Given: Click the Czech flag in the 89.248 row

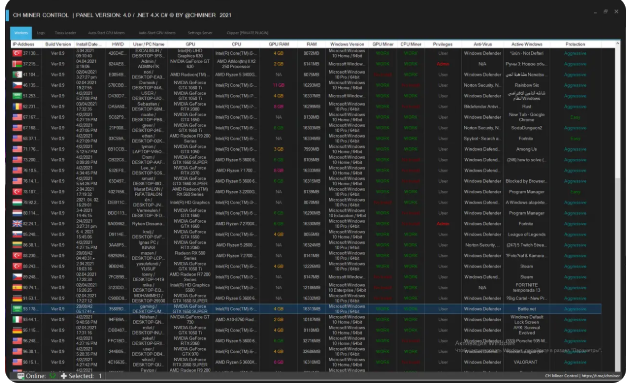Looking at the screenshot, I should point(17,277).
